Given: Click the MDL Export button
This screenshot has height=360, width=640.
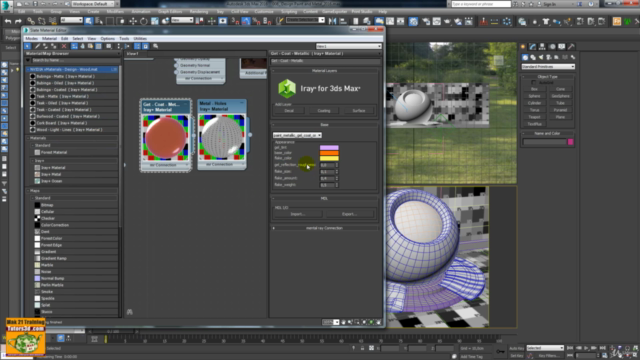Looking at the screenshot, I should click(349, 214).
